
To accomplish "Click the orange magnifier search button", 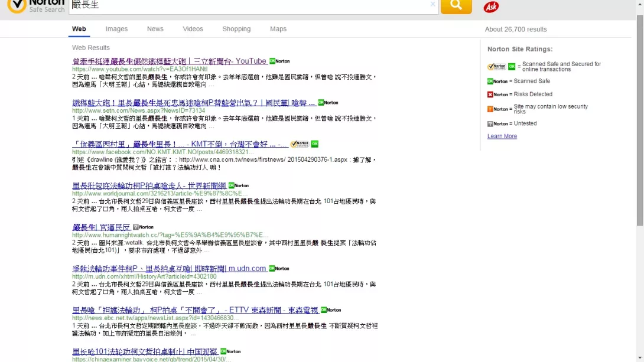I will click(456, 5).
